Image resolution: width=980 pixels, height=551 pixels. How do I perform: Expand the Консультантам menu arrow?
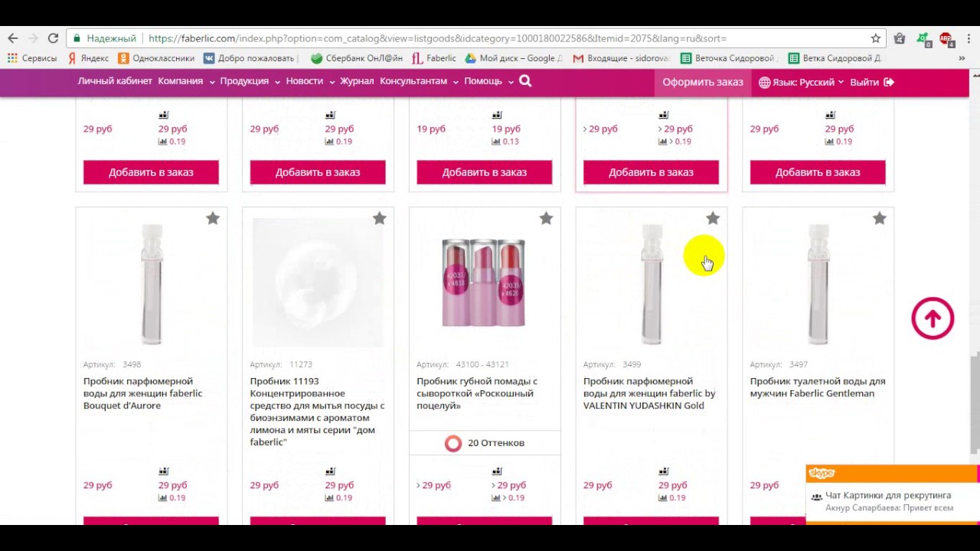pyautogui.click(x=456, y=82)
